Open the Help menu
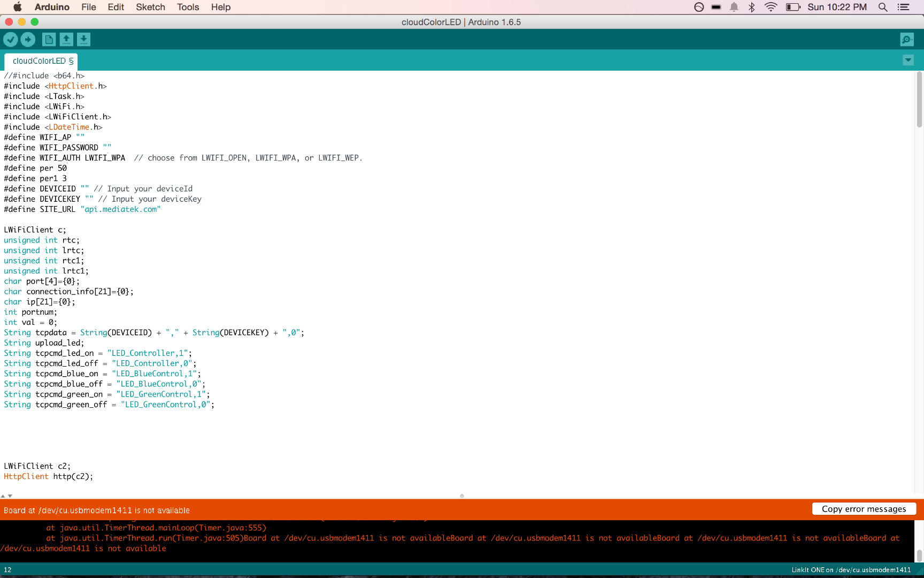The height and width of the screenshot is (578, 924). (220, 7)
